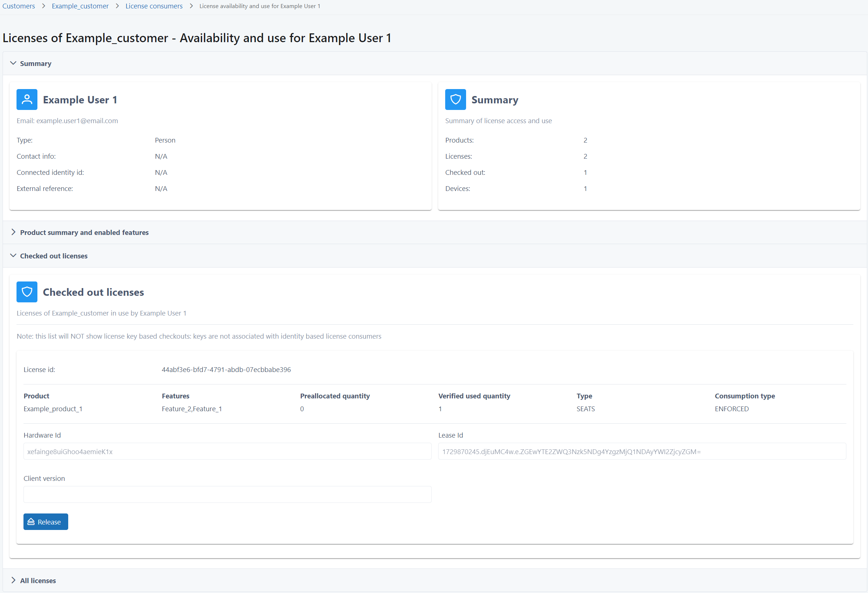Click the shield icon beside Checked out licenses heading

[27, 292]
